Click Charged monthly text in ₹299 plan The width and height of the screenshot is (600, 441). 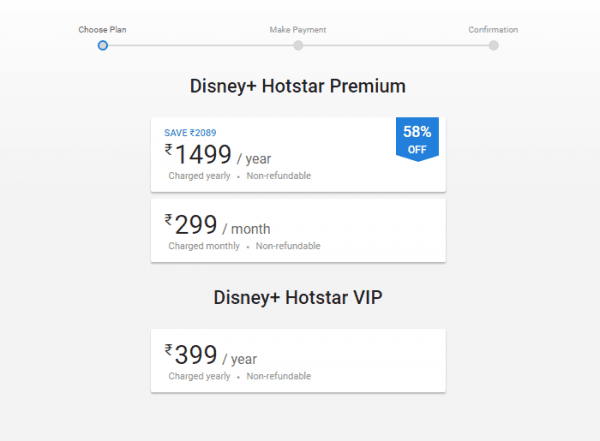[x=204, y=246]
